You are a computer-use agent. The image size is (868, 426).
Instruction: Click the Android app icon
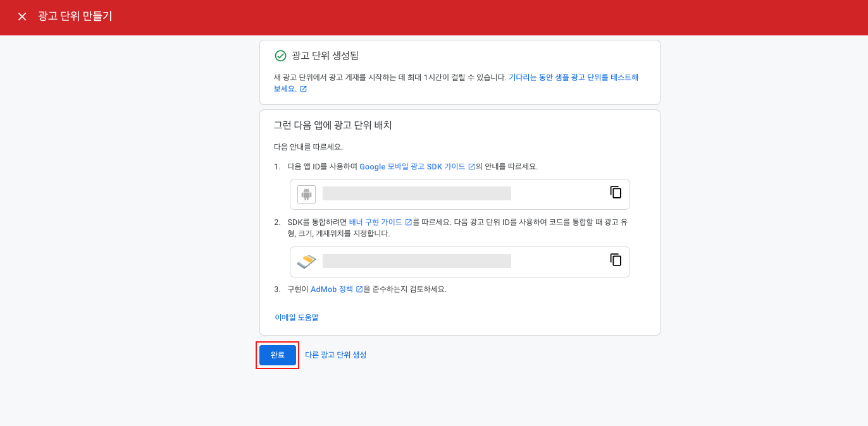coord(307,194)
